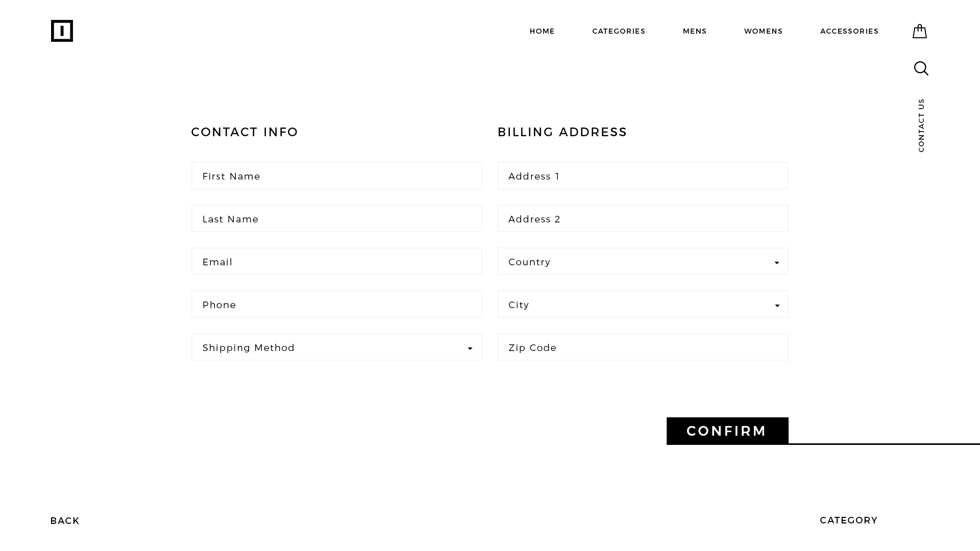This screenshot has height=551, width=980.
Task: Click the Back link
Action: point(65,521)
